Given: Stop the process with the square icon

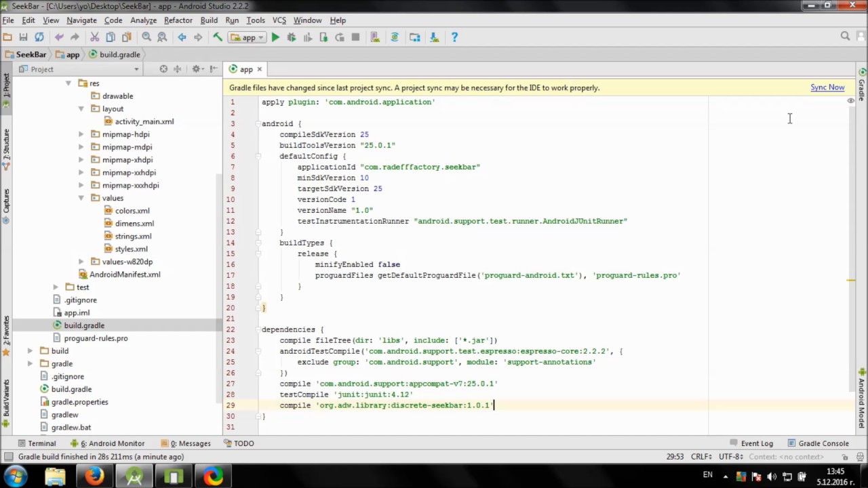Looking at the screenshot, I should (x=355, y=37).
